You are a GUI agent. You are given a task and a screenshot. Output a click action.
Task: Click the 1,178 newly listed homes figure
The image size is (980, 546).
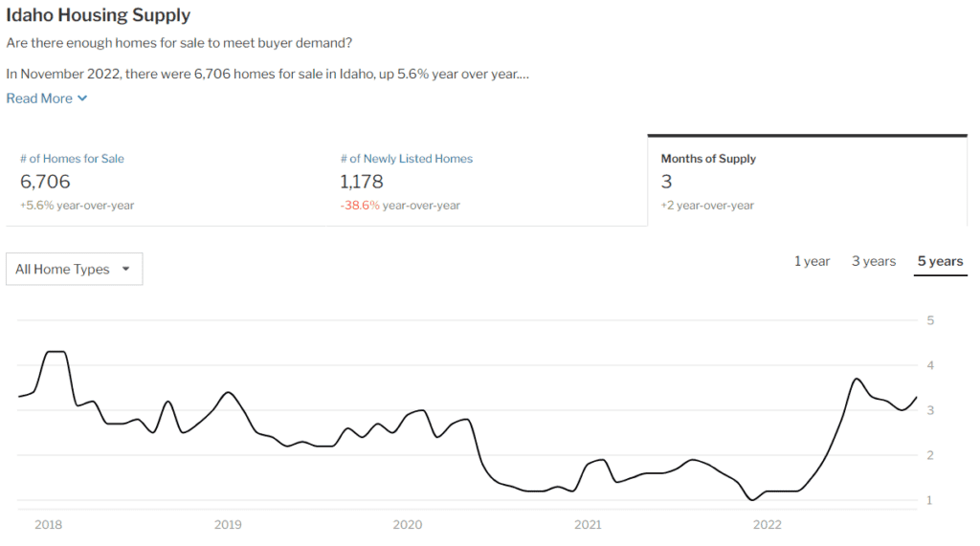click(362, 182)
